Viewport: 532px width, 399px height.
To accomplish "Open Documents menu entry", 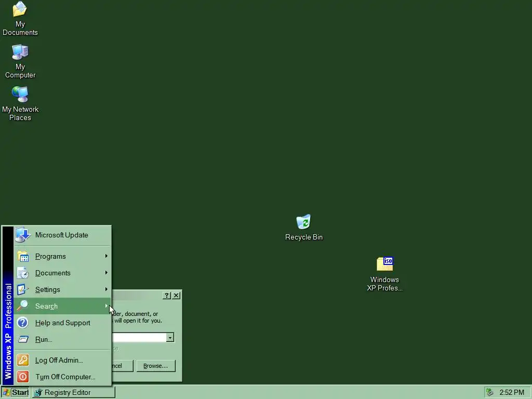I will coord(62,273).
